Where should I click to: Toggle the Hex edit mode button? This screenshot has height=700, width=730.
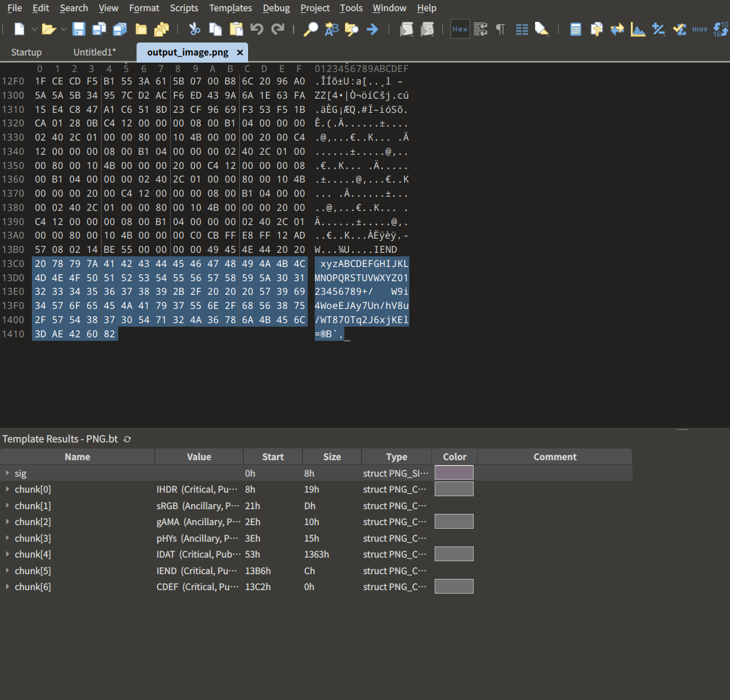(x=460, y=29)
